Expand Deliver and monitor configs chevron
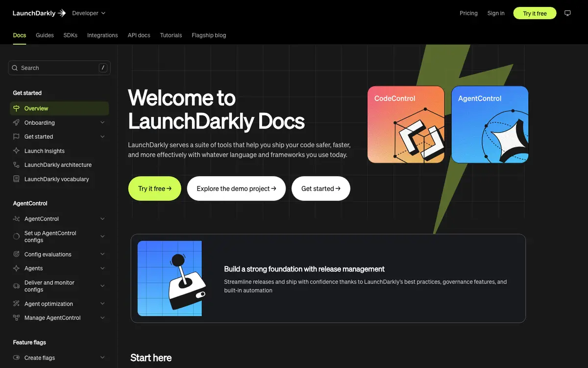The image size is (588, 368). point(102,286)
